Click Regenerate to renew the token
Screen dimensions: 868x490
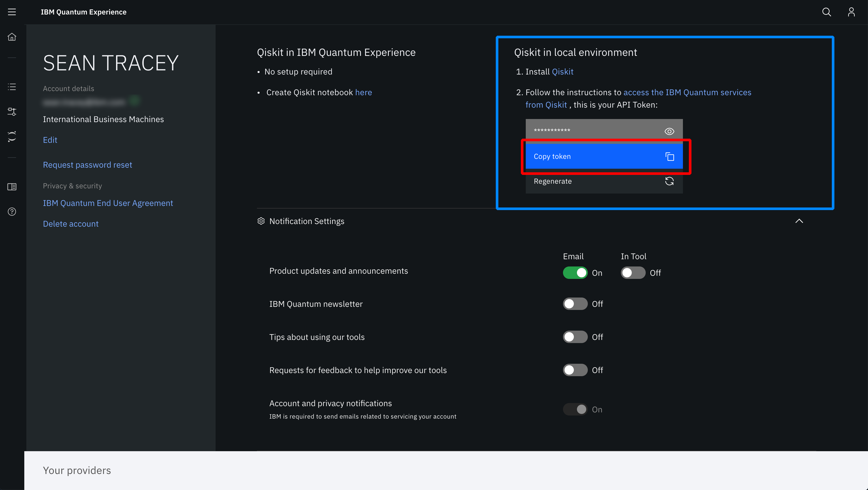pos(604,181)
